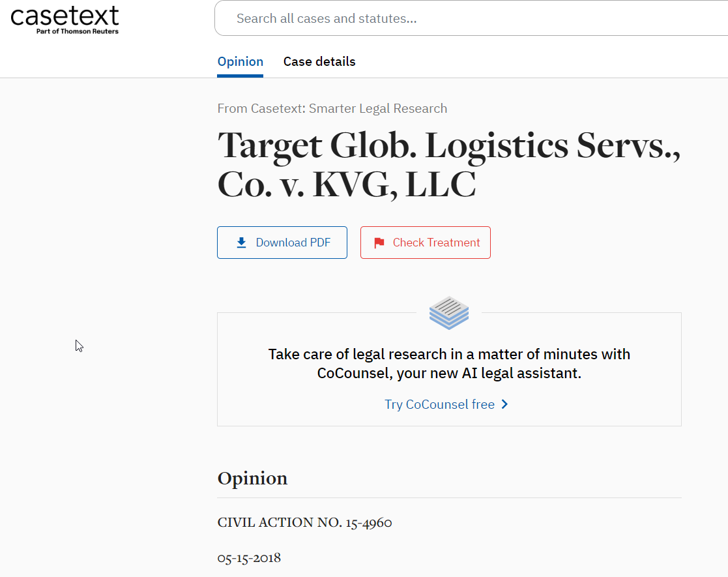This screenshot has height=577, width=728.
Task: Click the Target Glob. Logistics Servs. case title
Action: [448, 145]
